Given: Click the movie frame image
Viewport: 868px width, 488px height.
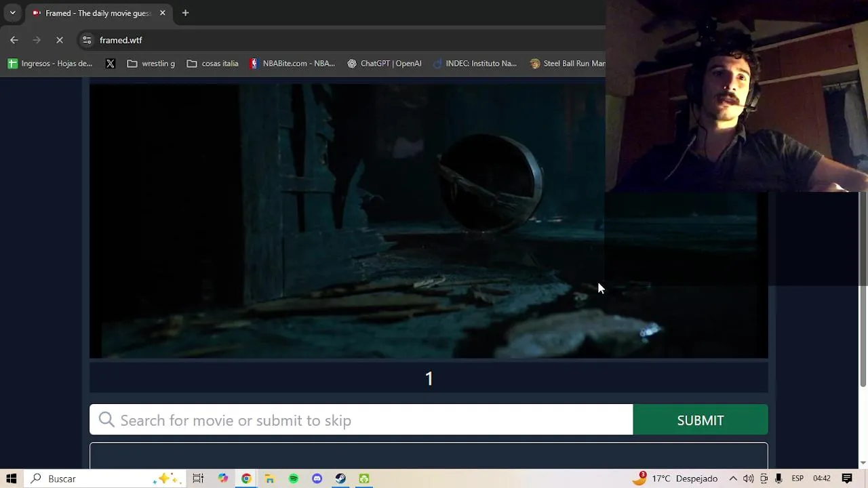Looking at the screenshot, I should (429, 220).
